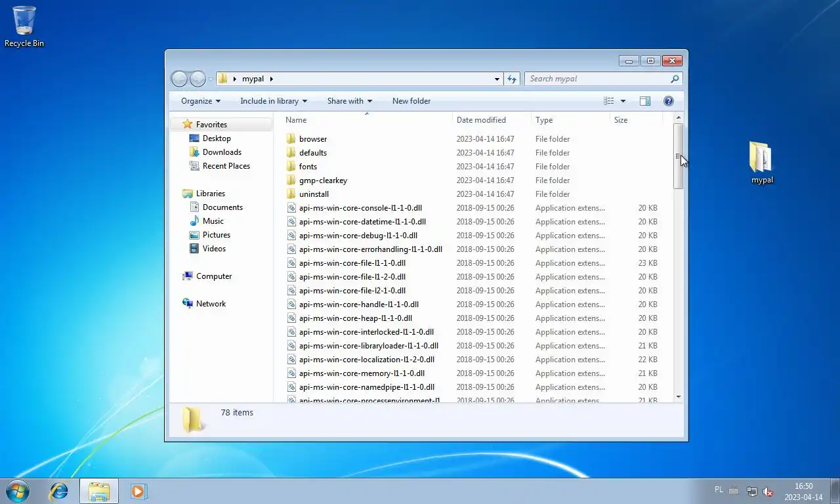Select Downloads in navigation pane
Screen dimensions: 840x504
tap(222, 152)
